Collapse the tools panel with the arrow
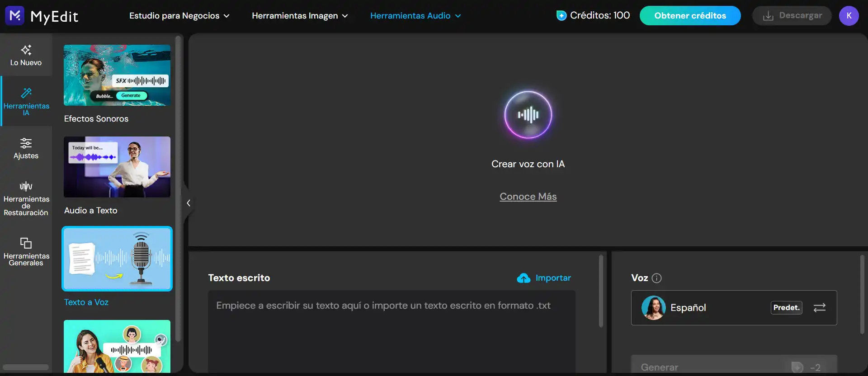 tap(188, 203)
